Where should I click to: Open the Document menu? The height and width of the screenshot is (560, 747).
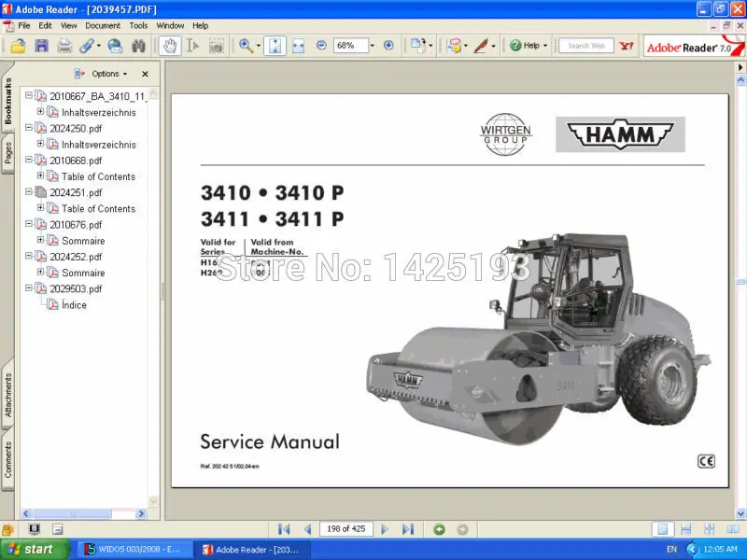(x=103, y=26)
